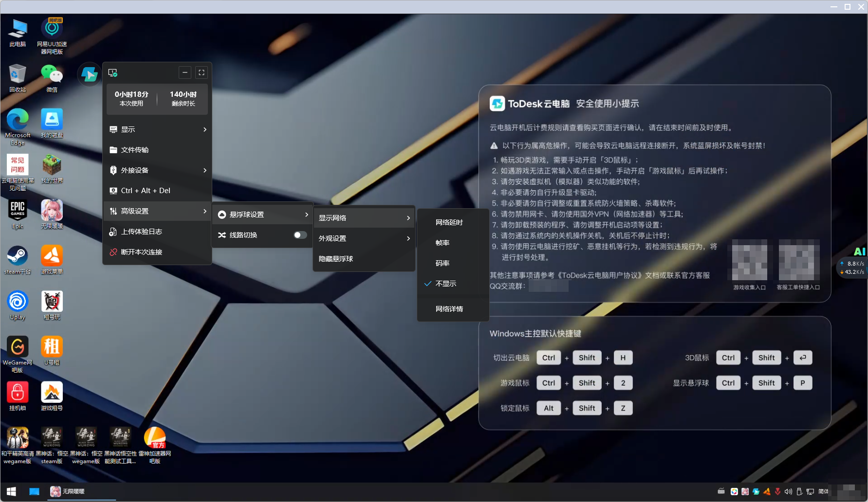Expand the 高级设置 submenu
This screenshot has height=502, width=868.
point(157,211)
